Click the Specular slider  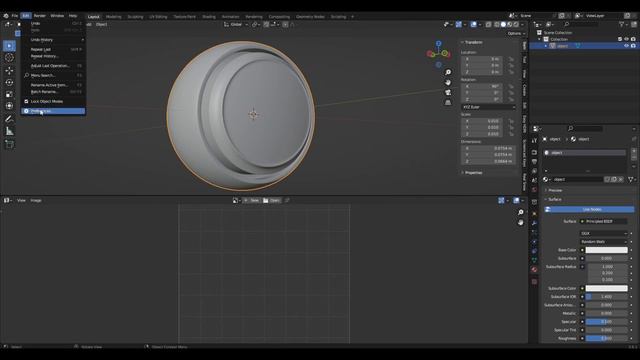pyautogui.click(x=607, y=322)
